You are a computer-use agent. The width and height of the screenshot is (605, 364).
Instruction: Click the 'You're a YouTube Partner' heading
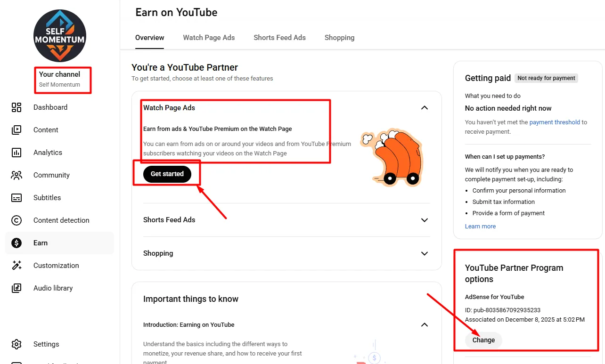click(x=185, y=67)
